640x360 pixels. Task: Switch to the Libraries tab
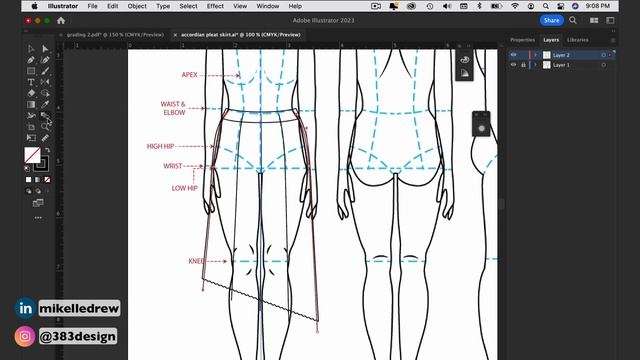pos(578,40)
